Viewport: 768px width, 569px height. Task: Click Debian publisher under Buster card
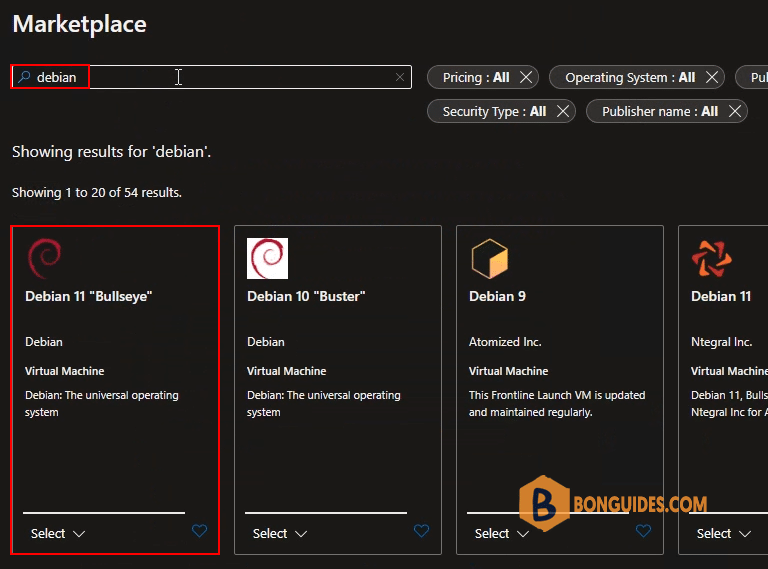coord(265,342)
